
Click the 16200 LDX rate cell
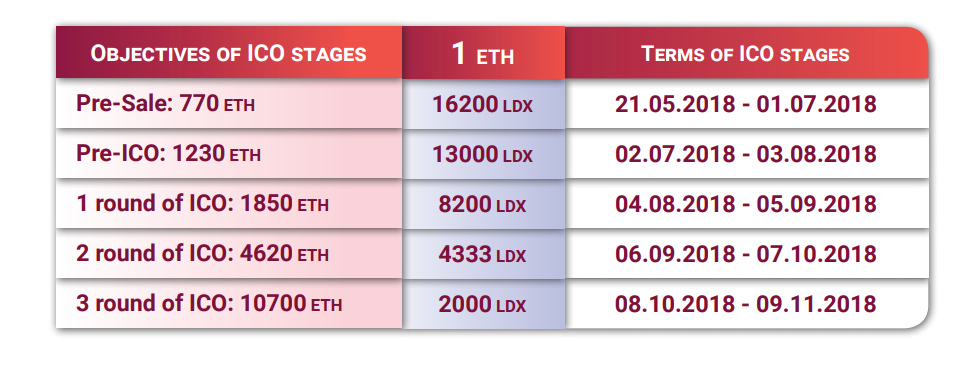[x=484, y=104]
